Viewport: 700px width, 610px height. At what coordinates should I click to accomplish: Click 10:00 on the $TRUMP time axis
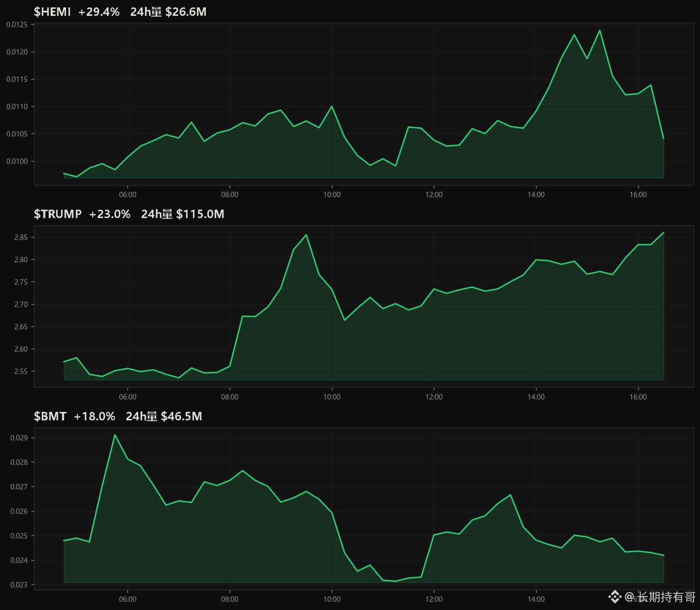tap(332, 397)
